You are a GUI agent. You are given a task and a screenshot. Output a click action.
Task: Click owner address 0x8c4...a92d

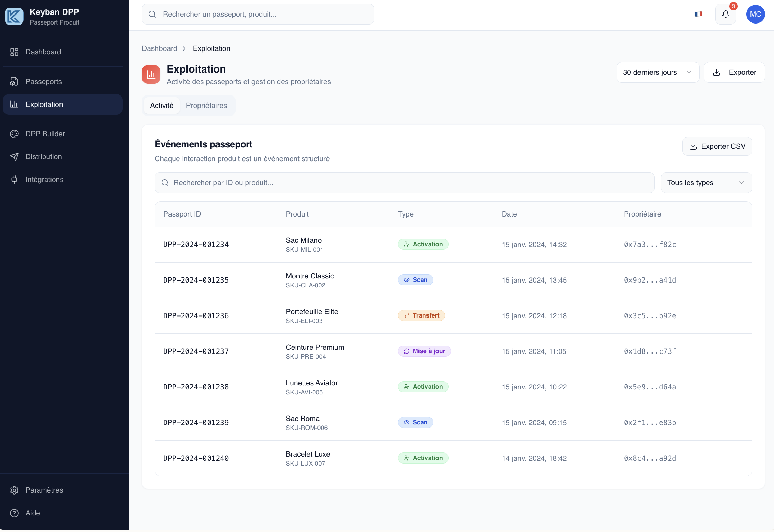pyautogui.click(x=650, y=458)
